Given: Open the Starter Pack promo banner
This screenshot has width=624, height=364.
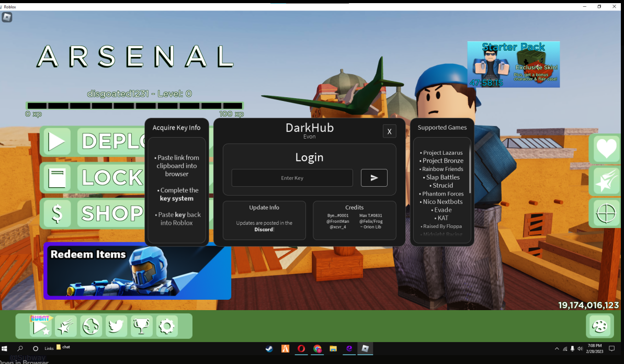Looking at the screenshot, I should tap(513, 64).
